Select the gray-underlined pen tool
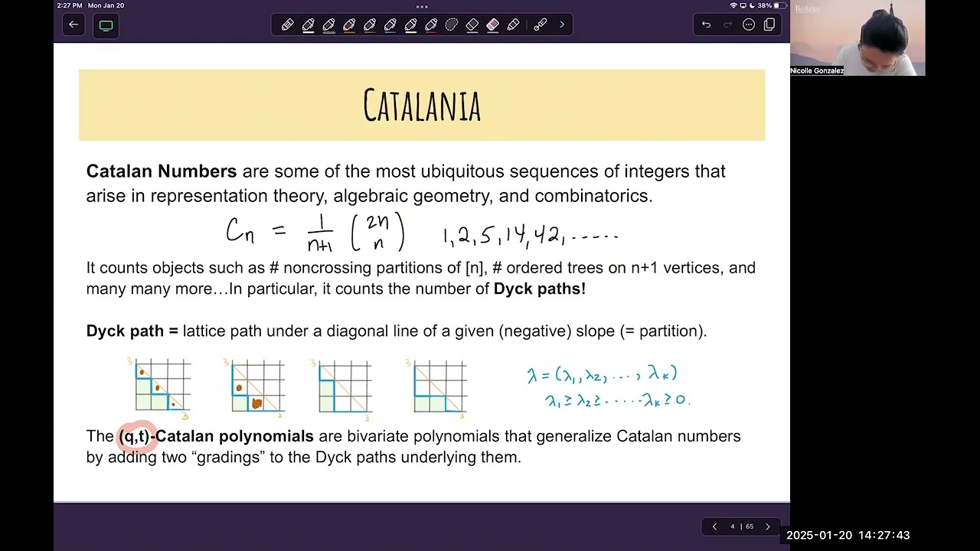The image size is (980, 551). click(x=328, y=25)
